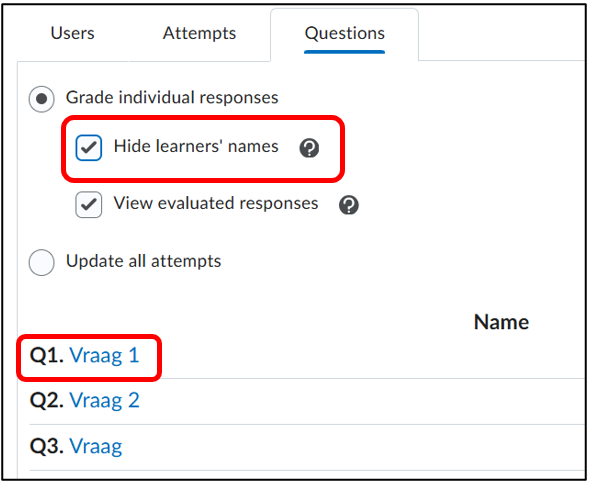Switch to the Users tab
This screenshot has width=591, height=483.
(72, 33)
